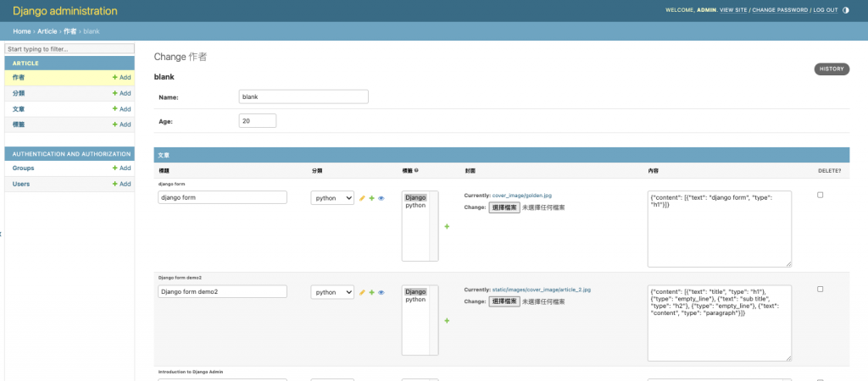
Task: Click Add next to Users in the sidebar
Action: click(122, 184)
